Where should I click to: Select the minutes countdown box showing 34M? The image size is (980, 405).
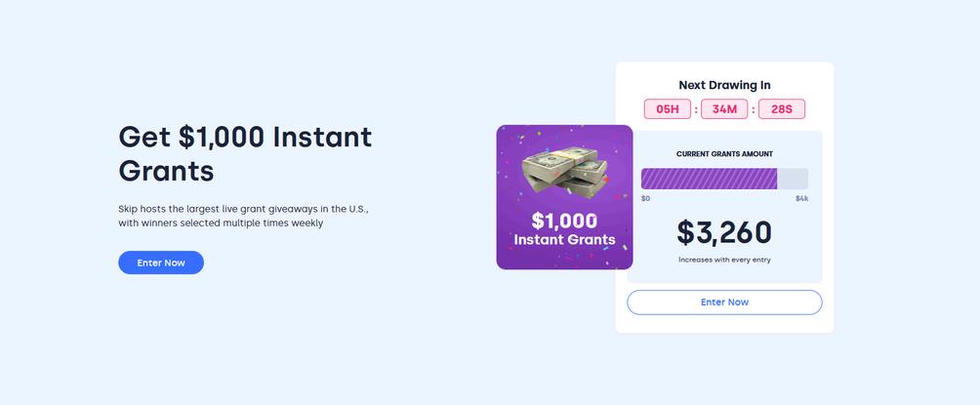coord(724,109)
